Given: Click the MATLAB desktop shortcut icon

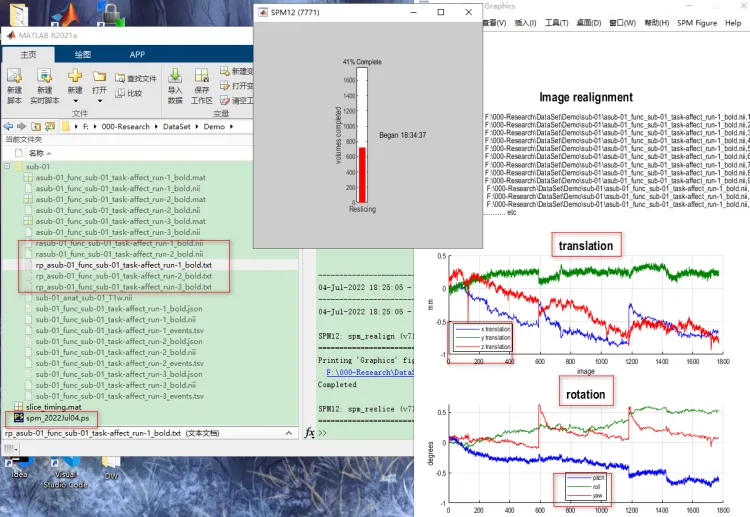Looking at the screenshot, I should pos(68,14).
